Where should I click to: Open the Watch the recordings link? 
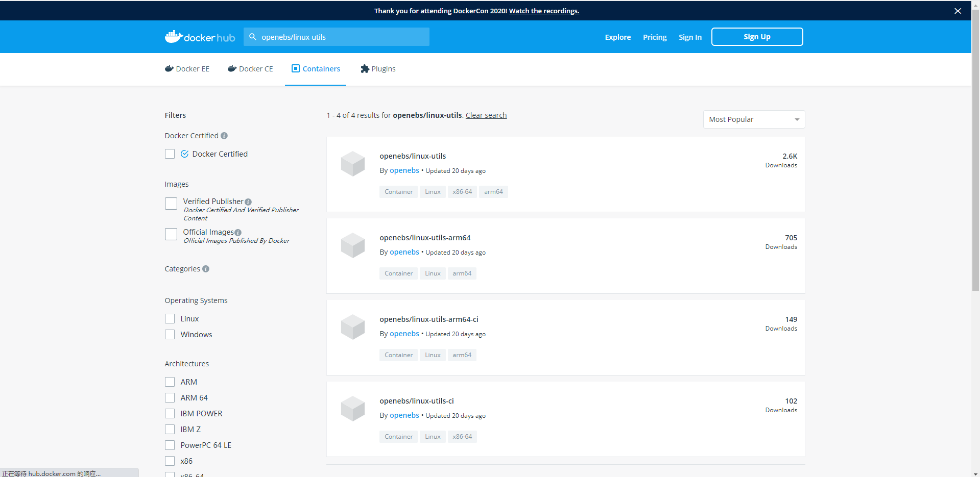pos(544,11)
